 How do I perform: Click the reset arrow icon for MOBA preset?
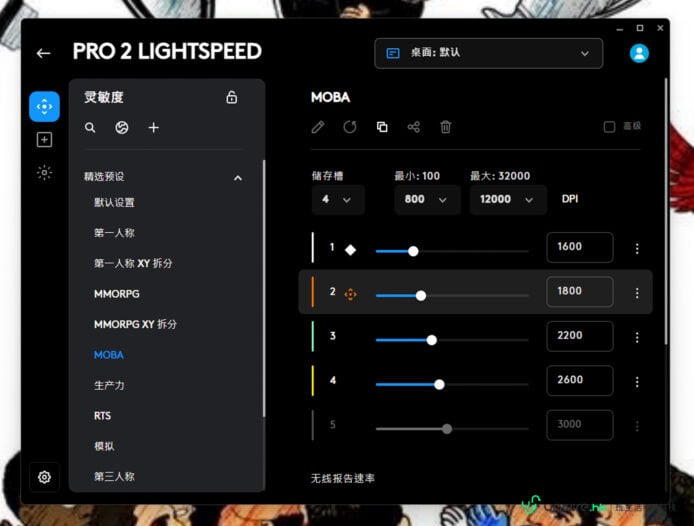pyautogui.click(x=350, y=127)
